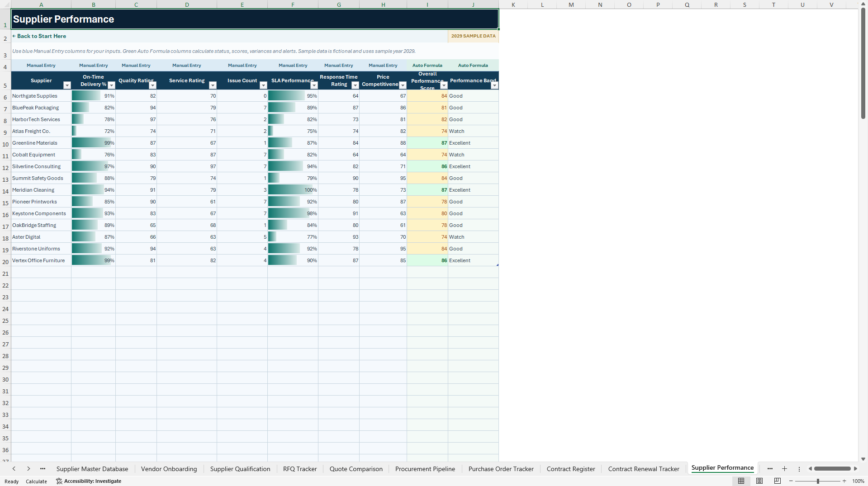868x486 pixels.
Task: Open On-Time Delivery % filter dropdown
Action: coord(111,85)
